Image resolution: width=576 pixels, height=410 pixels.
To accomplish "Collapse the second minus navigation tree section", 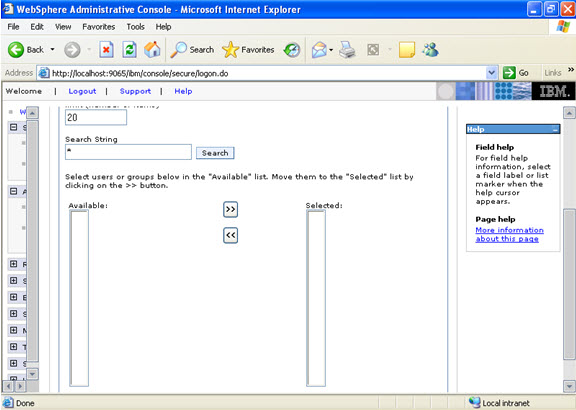I will point(14,191).
